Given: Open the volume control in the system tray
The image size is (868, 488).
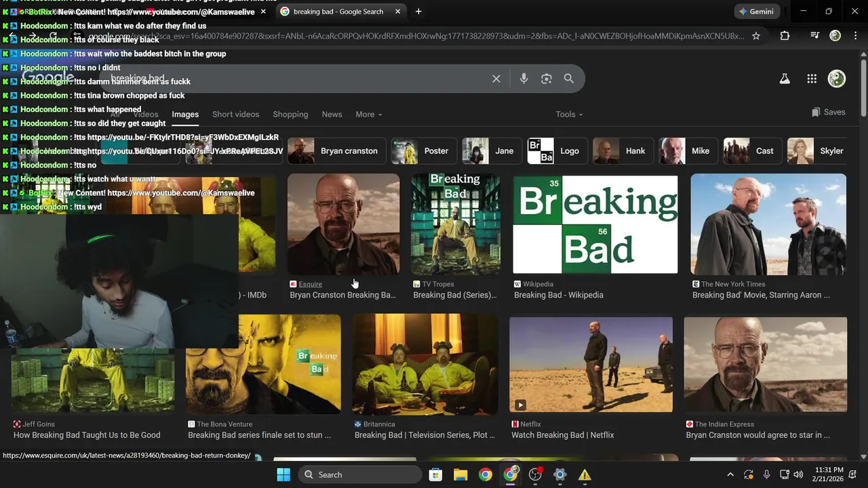Looking at the screenshot, I should 798,474.
